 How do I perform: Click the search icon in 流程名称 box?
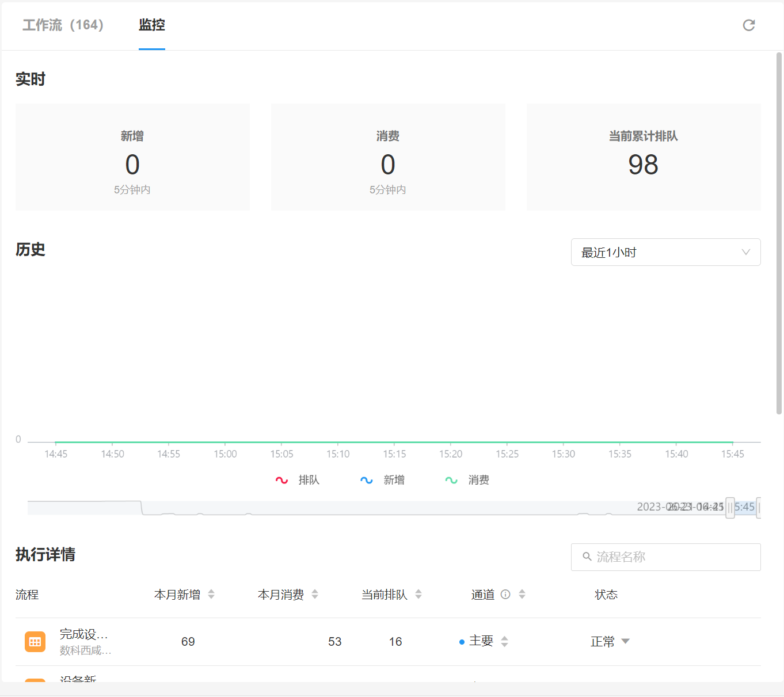coord(587,557)
